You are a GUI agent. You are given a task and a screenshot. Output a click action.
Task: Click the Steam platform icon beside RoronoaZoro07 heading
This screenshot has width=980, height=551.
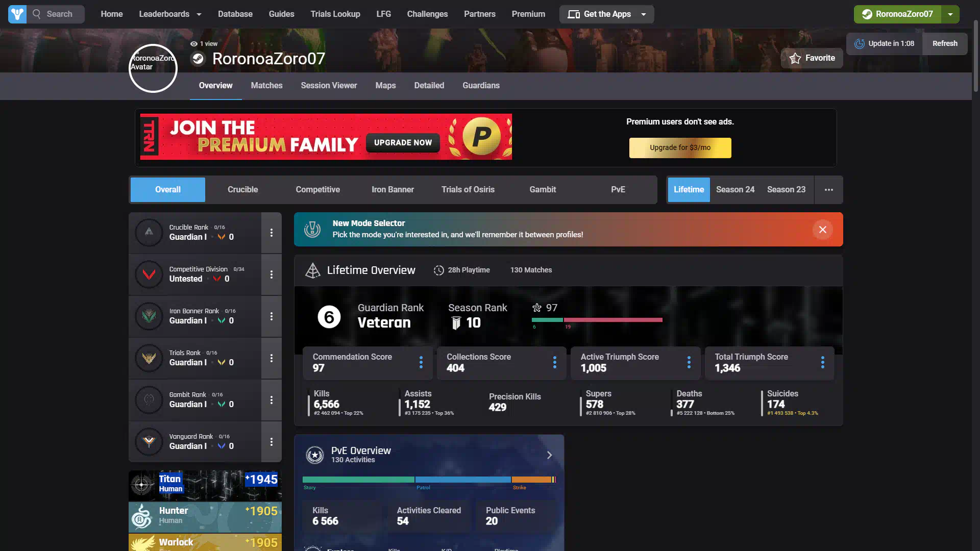click(198, 59)
